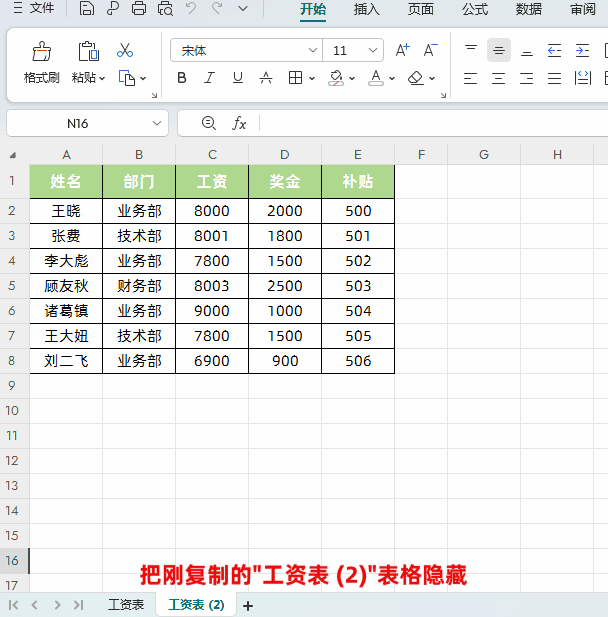Expand the Name Box dropdown

pos(157,123)
